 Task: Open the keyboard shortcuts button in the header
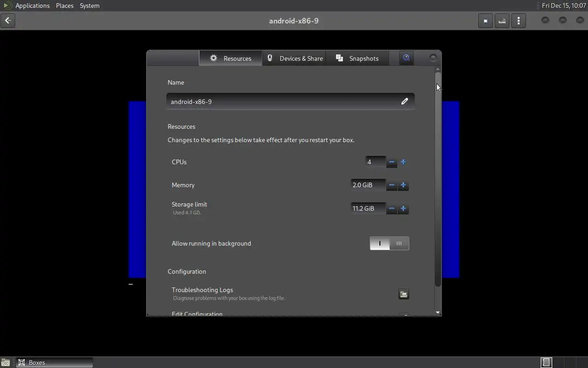(x=502, y=21)
